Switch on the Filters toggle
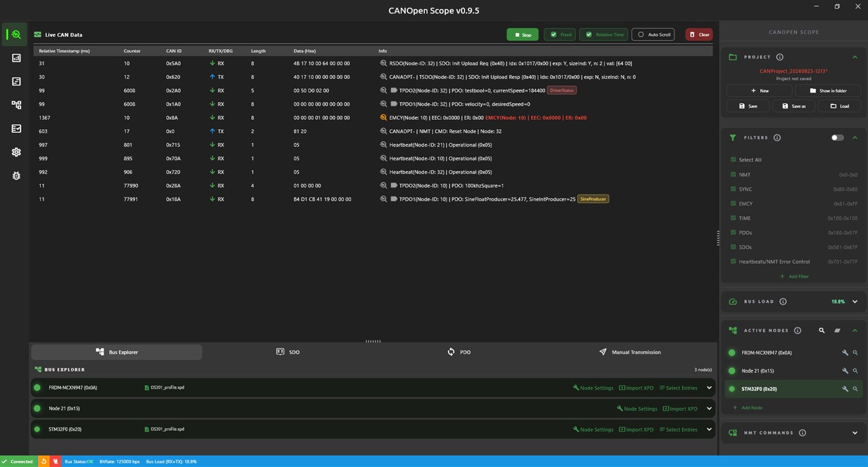The width and height of the screenshot is (868, 467). (x=837, y=138)
